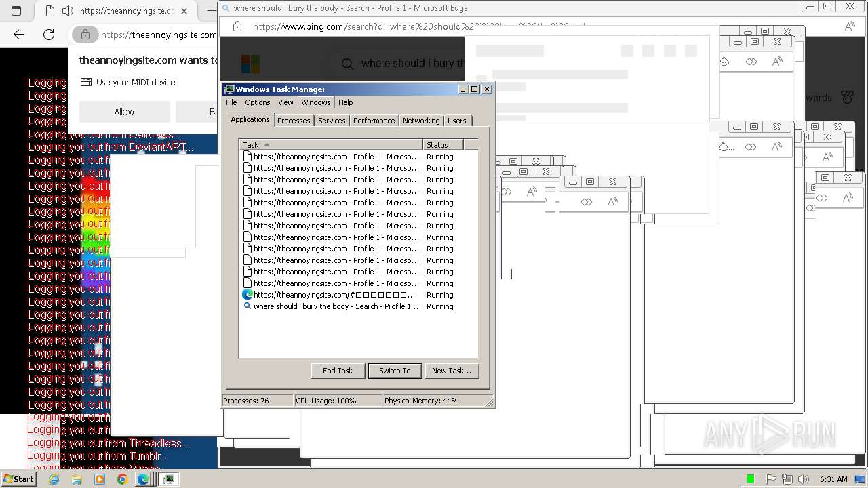Click the MIDI keyboard icon in permission prompt
This screenshot has width=868, height=488.
pyautogui.click(x=86, y=82)
